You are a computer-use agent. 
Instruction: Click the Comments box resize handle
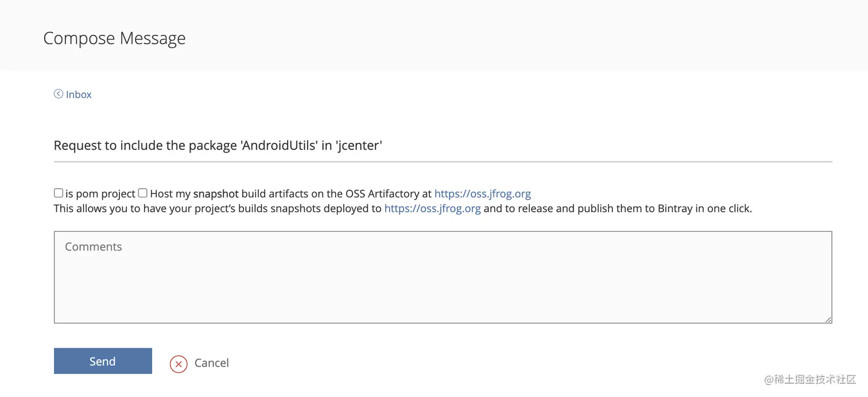click(x=828, y=320)
